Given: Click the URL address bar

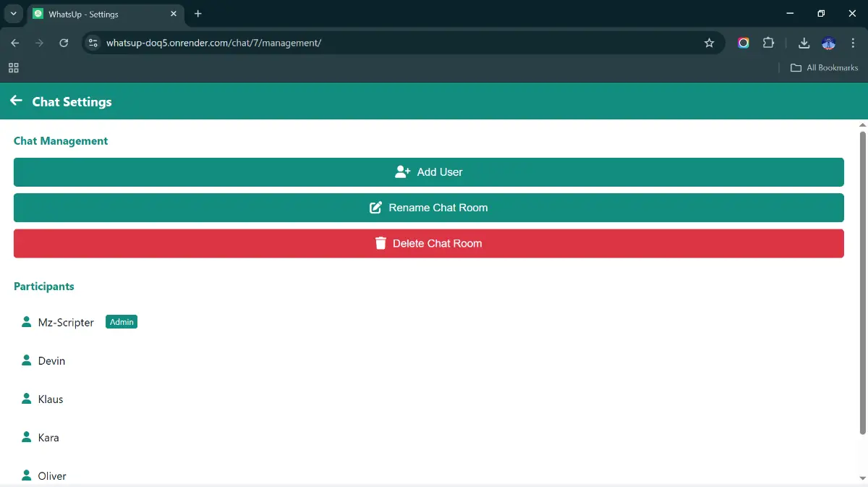Looking at the screenshot, I should (x=398, y=43).
